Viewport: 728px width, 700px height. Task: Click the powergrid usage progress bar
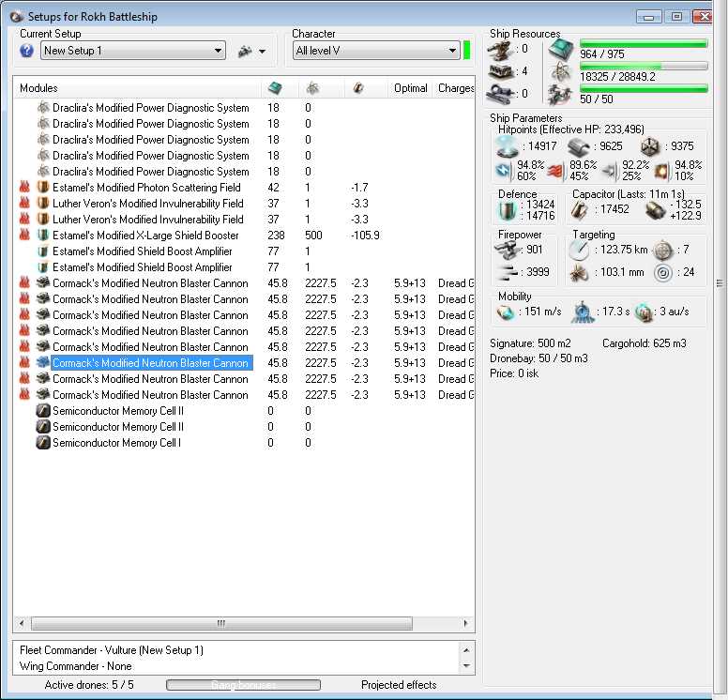(x=644, y=67)
